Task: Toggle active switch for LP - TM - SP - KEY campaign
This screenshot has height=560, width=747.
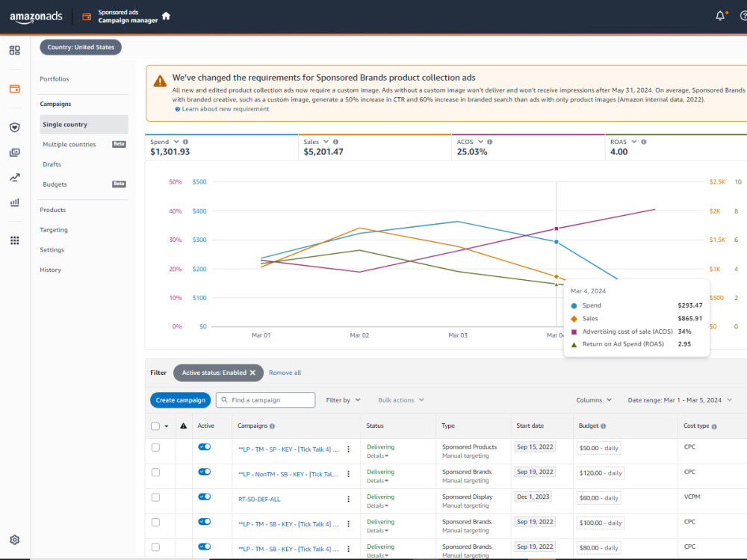Action: (x=205, y=447)
